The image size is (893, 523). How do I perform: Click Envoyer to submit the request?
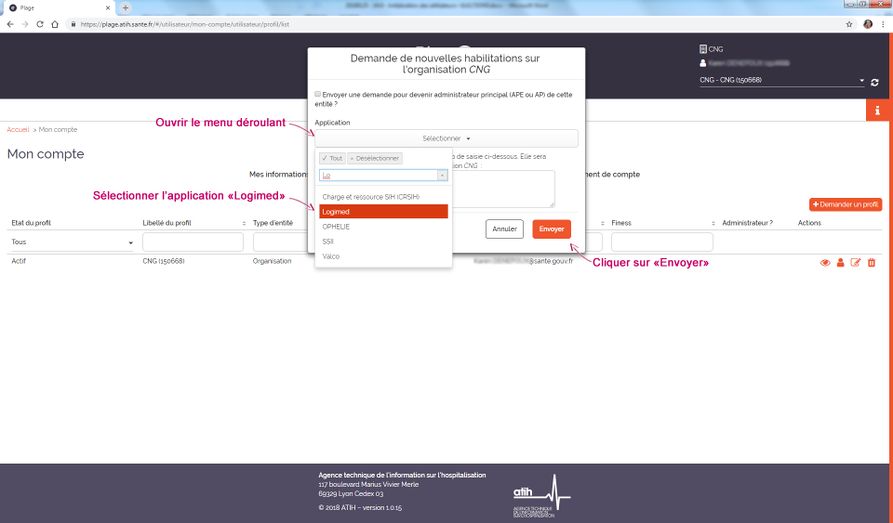(551, 229)
